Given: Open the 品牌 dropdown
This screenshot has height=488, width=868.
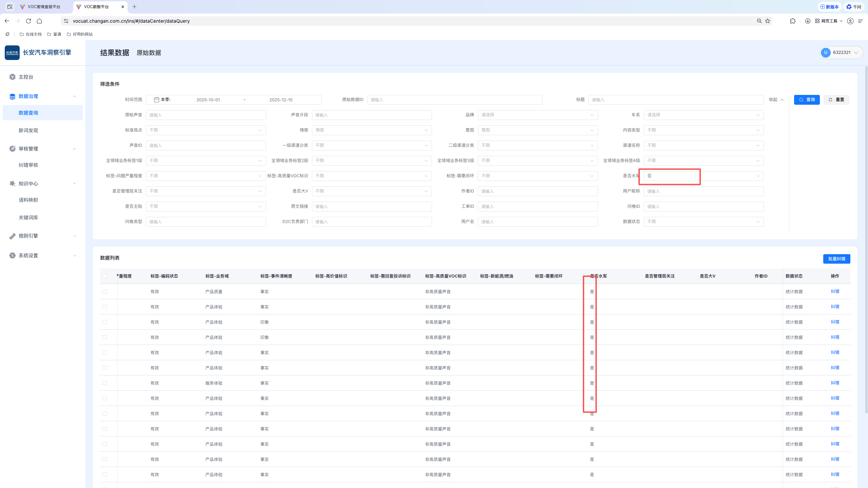Looking at the screenshot, I should [537, 115].
